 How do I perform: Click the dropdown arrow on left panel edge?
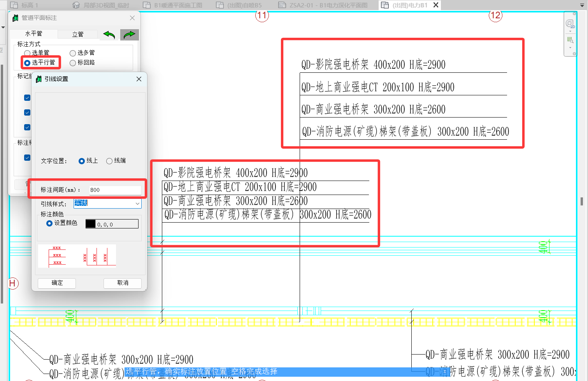(x=3, y=27)
